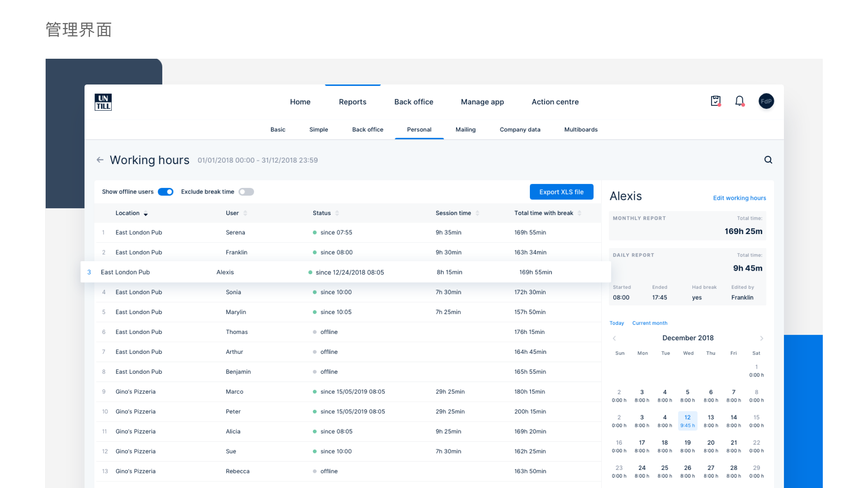Go back using the left arrow
This screenshot has width=868, height=488.
pos(100,160)
